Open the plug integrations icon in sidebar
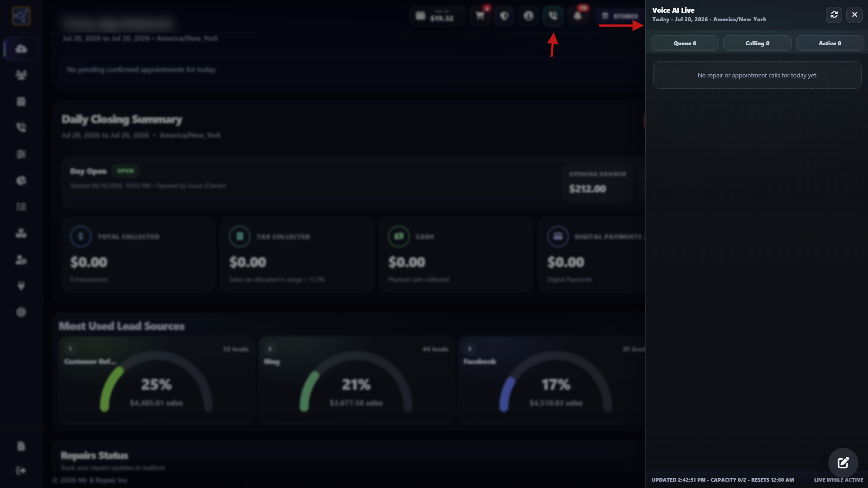868x488 pixels. point(21,286)
